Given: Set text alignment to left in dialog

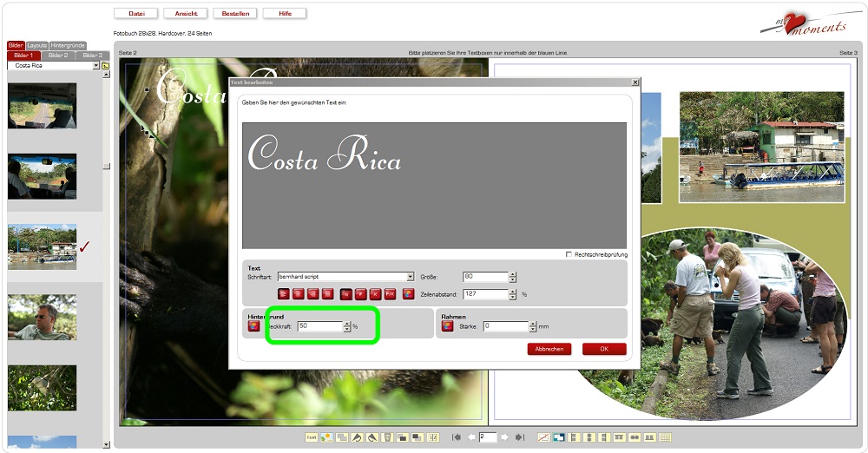Looking at the screenshot, I should point(284,293).
